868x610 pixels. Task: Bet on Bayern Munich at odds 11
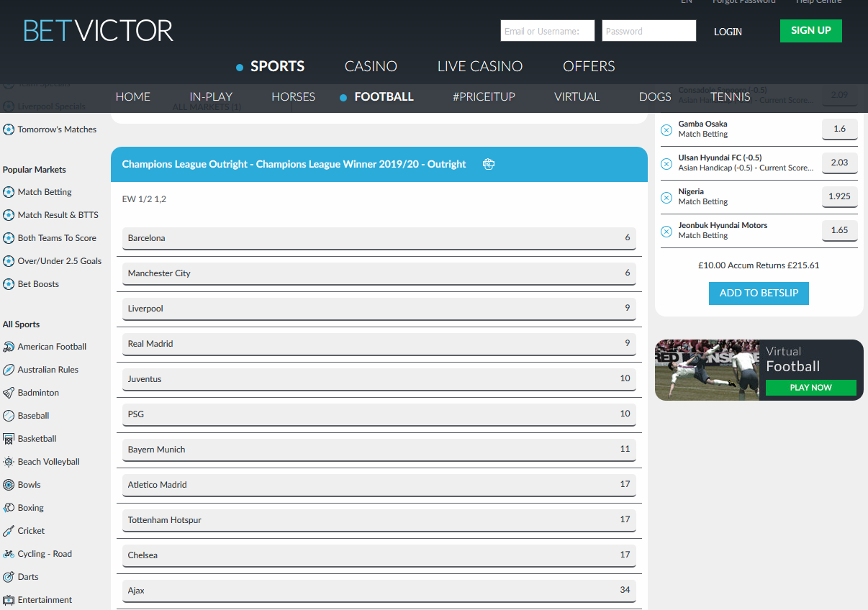[379, 450]
